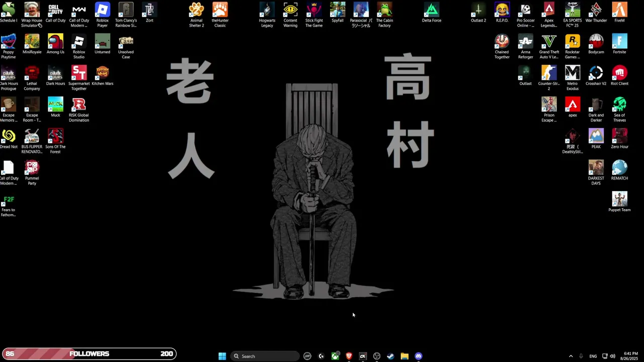Open Metro Exodus shortcut
Image resolution: width=644 pixels, height=362 pixels.
[573, 78]
